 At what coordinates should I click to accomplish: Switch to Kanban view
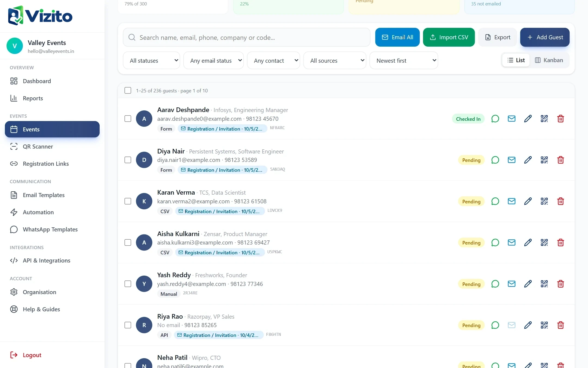pos(549,60)
